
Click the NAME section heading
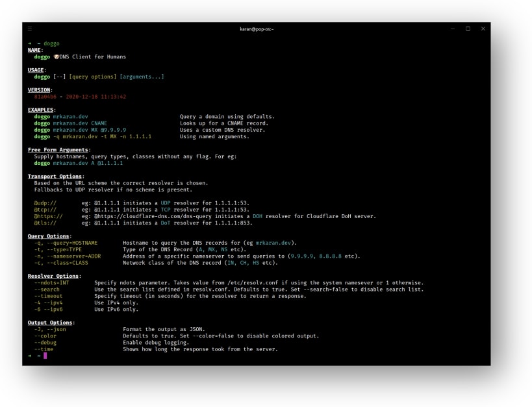(34, 50)
